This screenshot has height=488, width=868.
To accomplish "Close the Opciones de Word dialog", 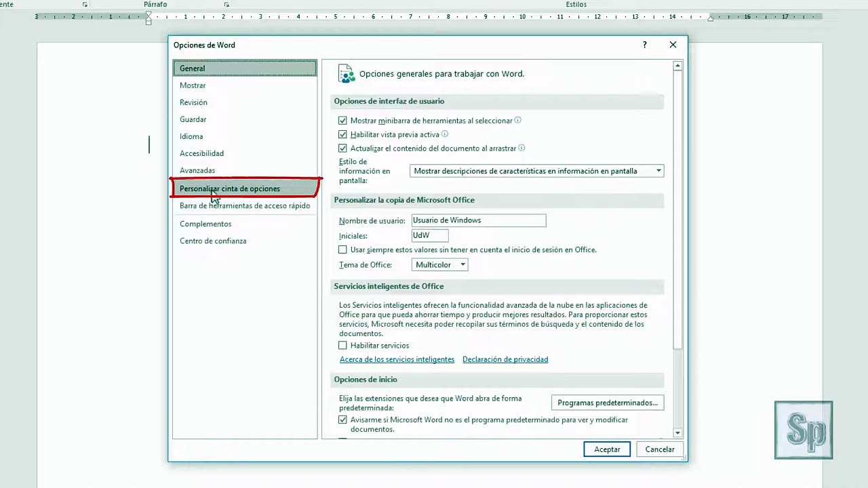I will tap(673, 45).
